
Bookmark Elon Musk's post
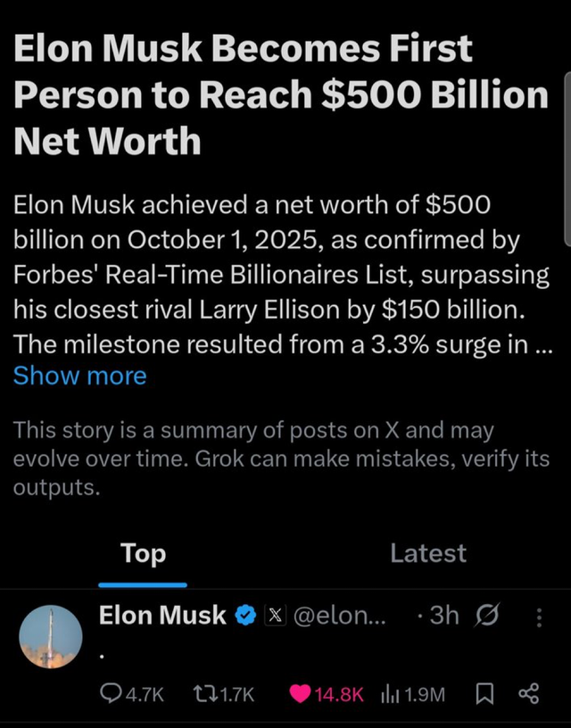click(484, 693)
